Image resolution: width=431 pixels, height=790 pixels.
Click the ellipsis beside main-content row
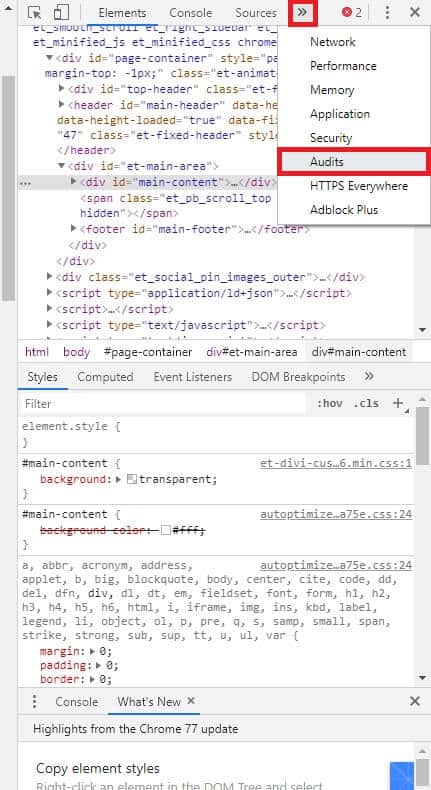[x=25, y=183]
